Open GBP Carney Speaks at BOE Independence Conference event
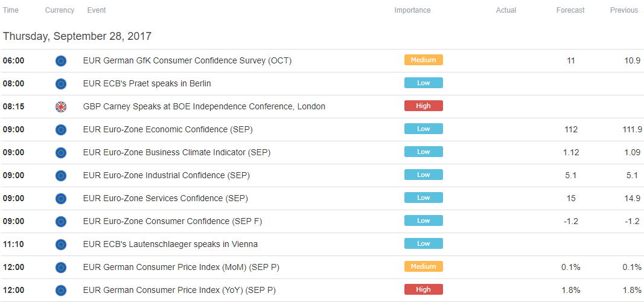Image resolution: width=644 pixels, height=302 pixels. pos(204,107)
